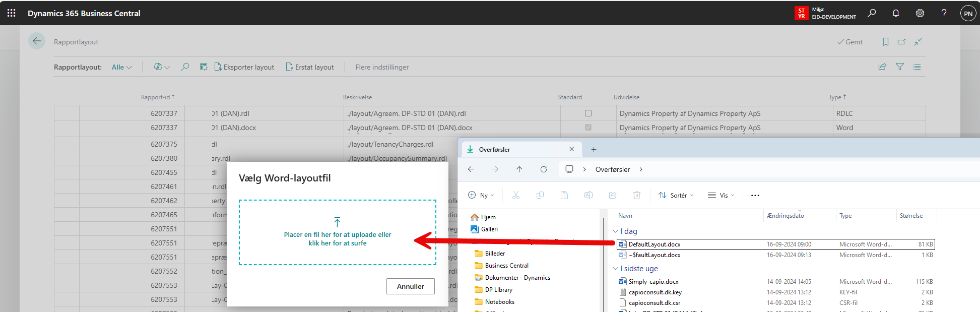980x312 pixels.
Task: Open Rapportlayout page in a new window
Action: (901, 42)
